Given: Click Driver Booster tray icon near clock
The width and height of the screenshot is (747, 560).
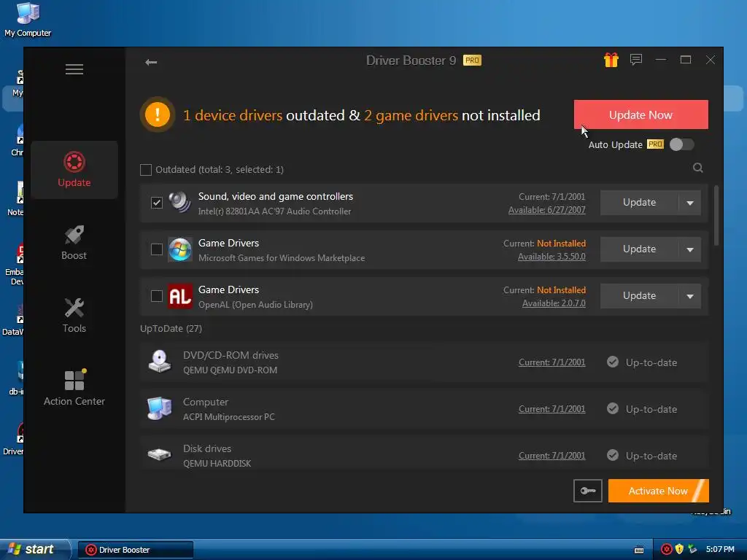Looking at the screenshot, I should [x=667, y=550].
